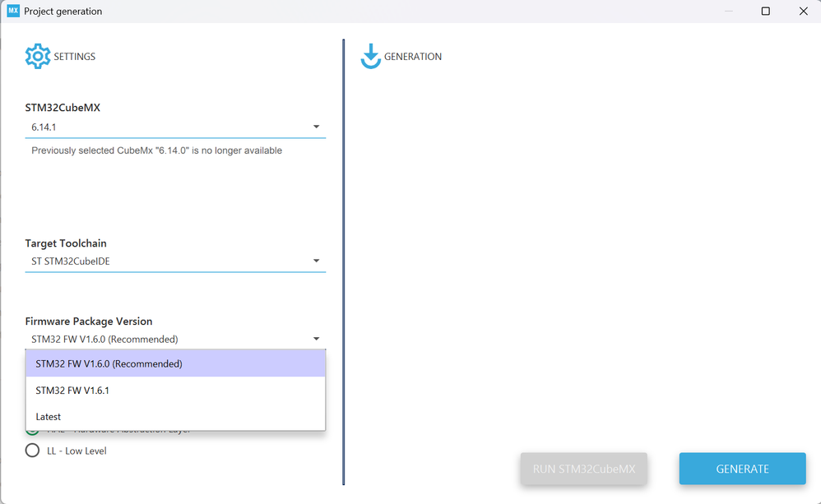Select the LL - Low Level radio button
Image resolution: width=821 pixels, height=504 pixels.
click(x=32, y=451)
